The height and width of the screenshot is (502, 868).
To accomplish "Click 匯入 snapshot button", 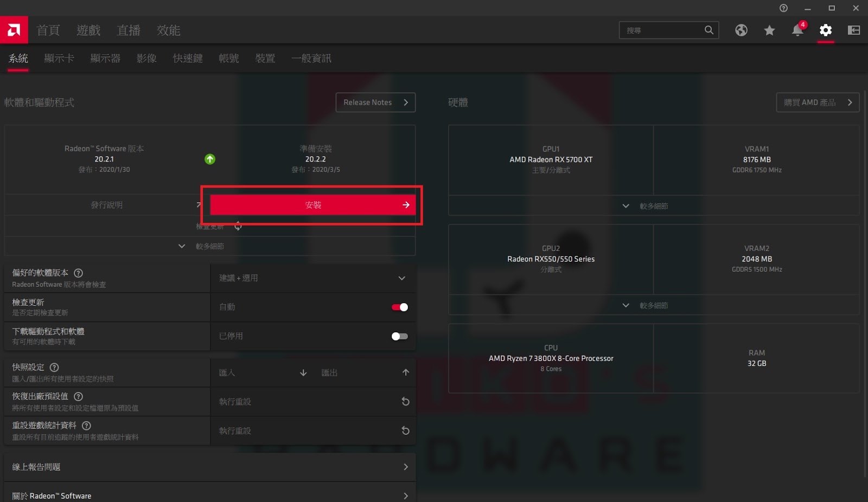I will coord(263,373).
